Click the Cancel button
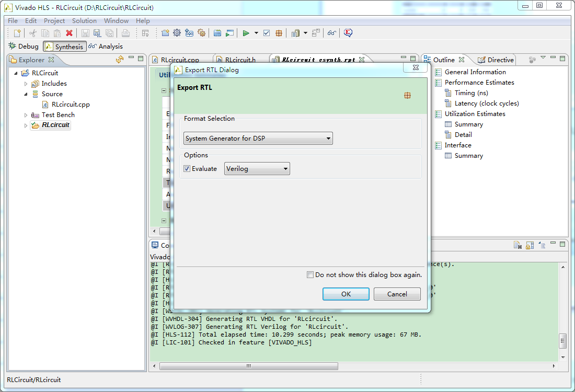Image resolution: width=575 pixels, height=392 pixels. point(397,294)
